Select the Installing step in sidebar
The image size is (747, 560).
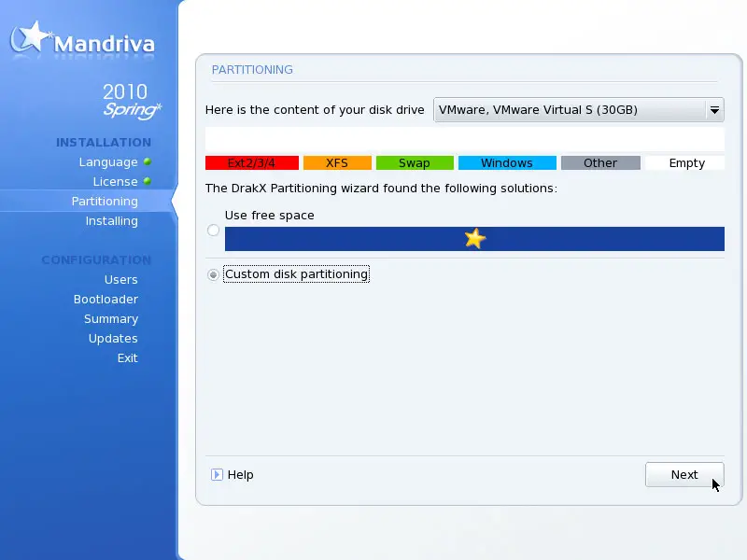pyautogui.click(x=111, y=221)
